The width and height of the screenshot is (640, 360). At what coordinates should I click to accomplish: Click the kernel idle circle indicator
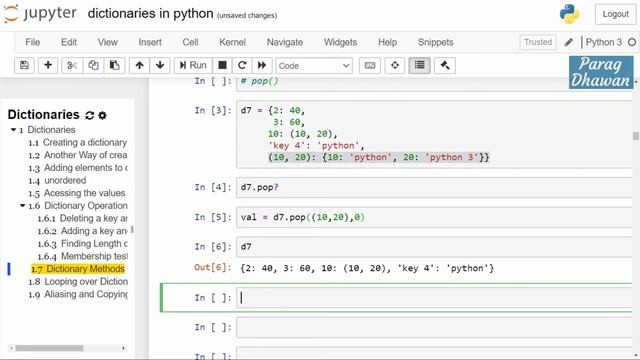[632, 42]
